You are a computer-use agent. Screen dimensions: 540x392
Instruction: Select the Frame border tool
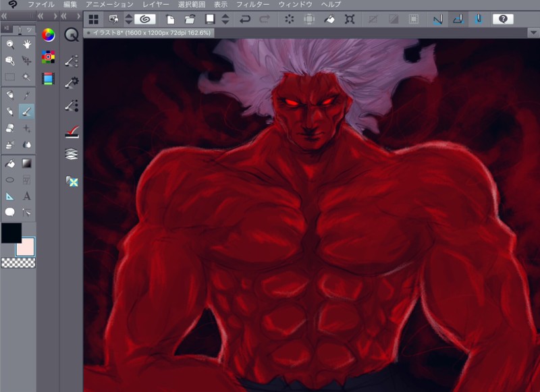(26, 179)
